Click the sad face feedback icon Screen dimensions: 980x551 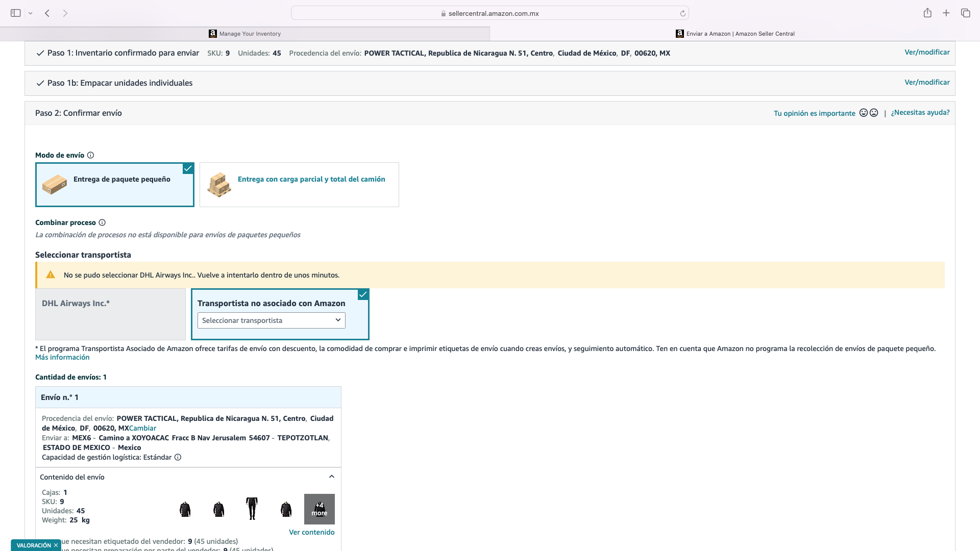(x=874, y=113)
